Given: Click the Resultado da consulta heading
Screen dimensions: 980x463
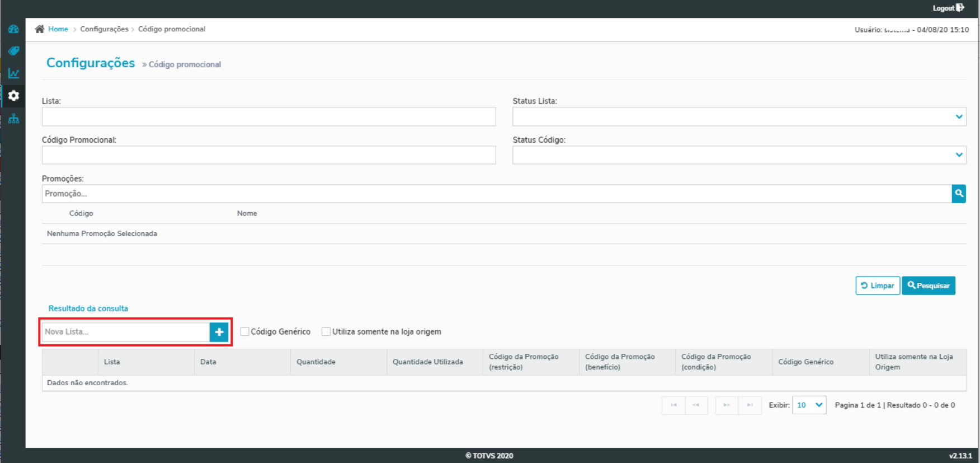Looking at the screenshot, I should coord(88,308).
